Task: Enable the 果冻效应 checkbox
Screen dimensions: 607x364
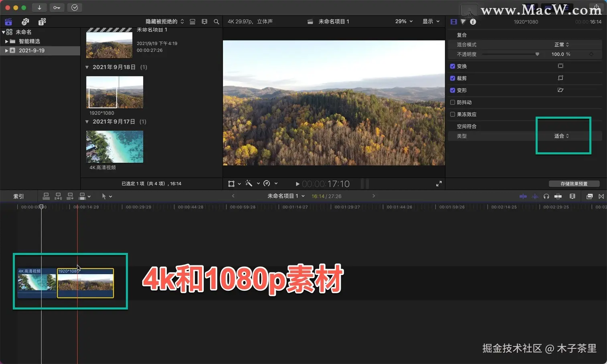Action: [x=452, y=114]
